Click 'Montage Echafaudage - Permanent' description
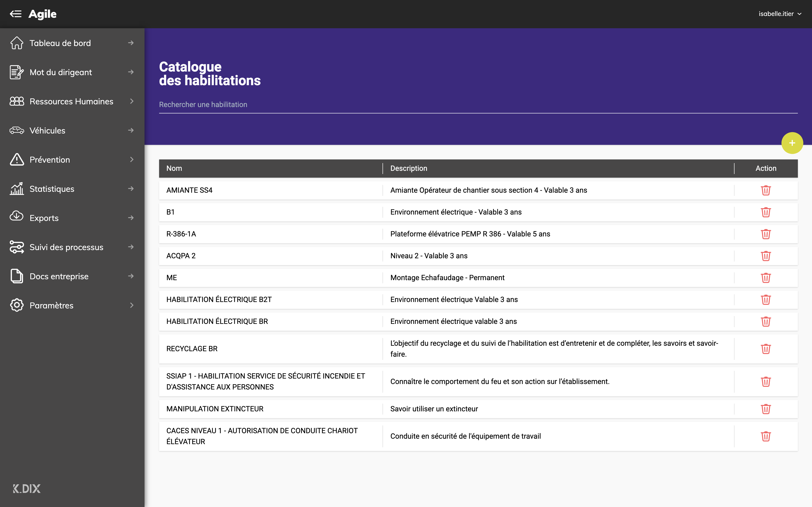The height and width of the screenshot is (507, 812). tap(447, 278)
